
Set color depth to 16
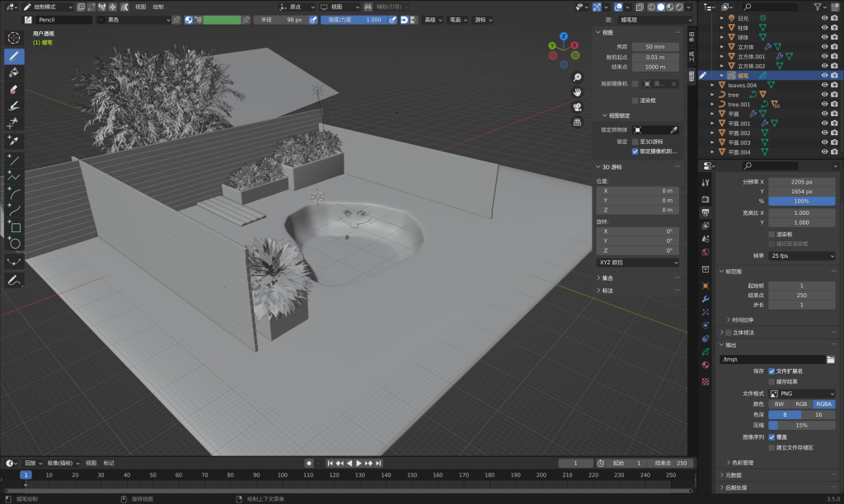pos(818,415)
